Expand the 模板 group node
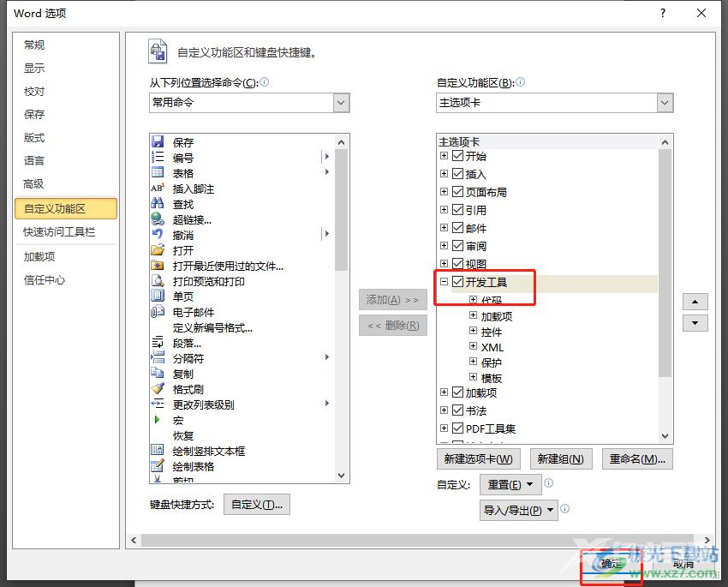This screenshot has width=728, height=587. click(473, 377)
